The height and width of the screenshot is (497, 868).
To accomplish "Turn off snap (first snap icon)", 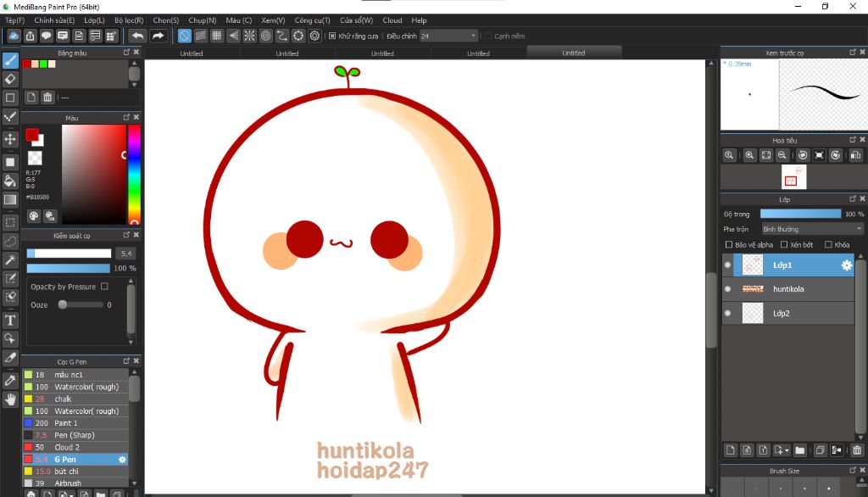I will (x=184, y=36).
